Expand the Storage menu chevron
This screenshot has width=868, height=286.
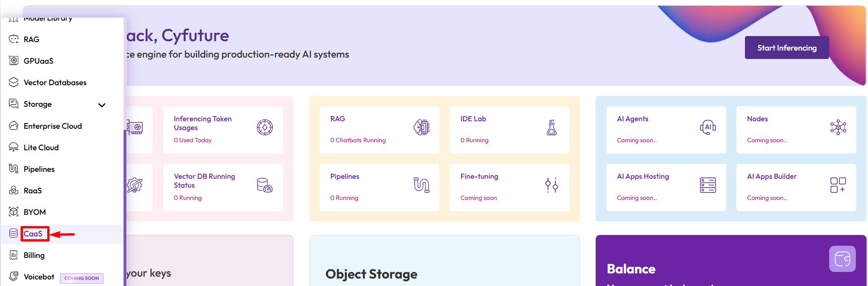pyautogui.click(x=102, y=105)
